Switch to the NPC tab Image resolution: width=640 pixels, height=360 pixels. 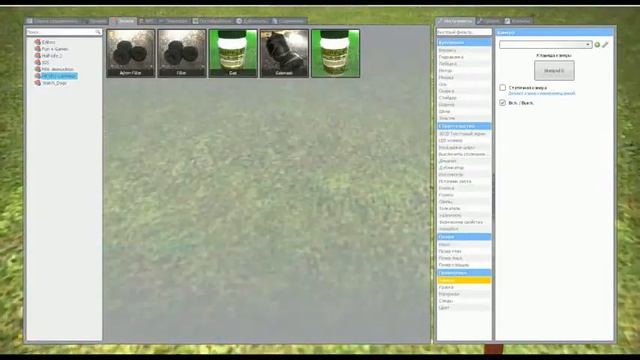click(147, 21)
